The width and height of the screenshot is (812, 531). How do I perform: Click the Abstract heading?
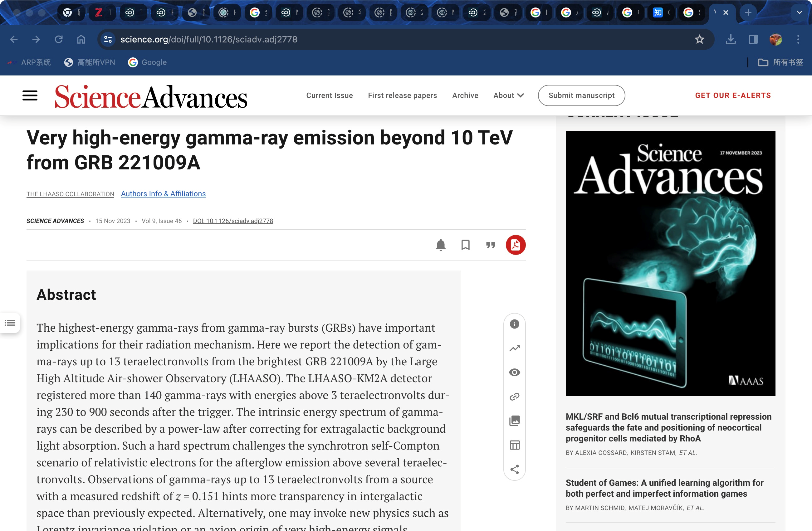tap(66, 295)
